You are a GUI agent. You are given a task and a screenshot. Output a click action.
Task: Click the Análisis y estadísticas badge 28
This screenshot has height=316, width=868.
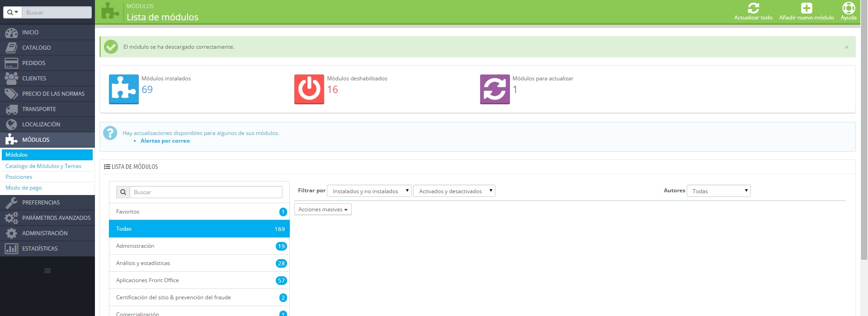tap(281, 264)
